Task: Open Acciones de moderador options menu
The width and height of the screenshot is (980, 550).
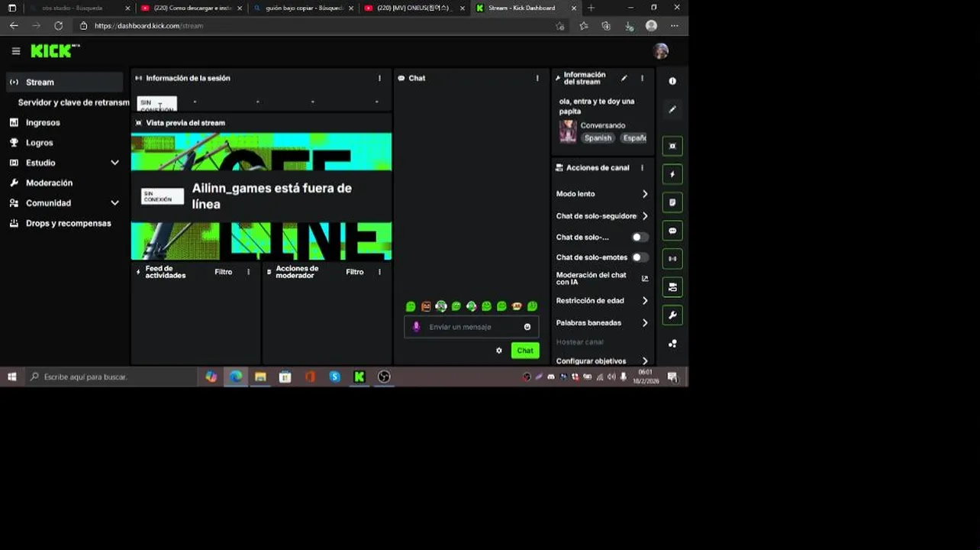Action: coord(379,272)
